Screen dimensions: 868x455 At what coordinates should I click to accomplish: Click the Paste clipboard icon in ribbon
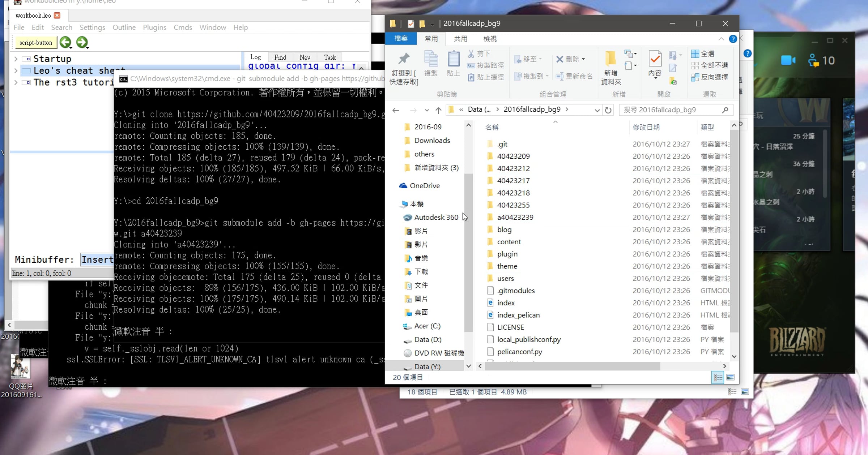point(453,59)
